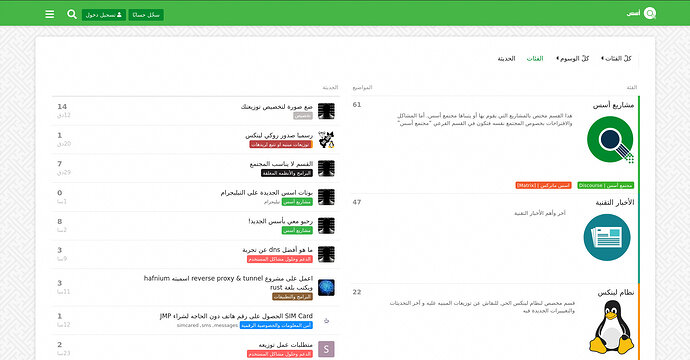Open the نظام لينكس category title

tap(616, 293)
